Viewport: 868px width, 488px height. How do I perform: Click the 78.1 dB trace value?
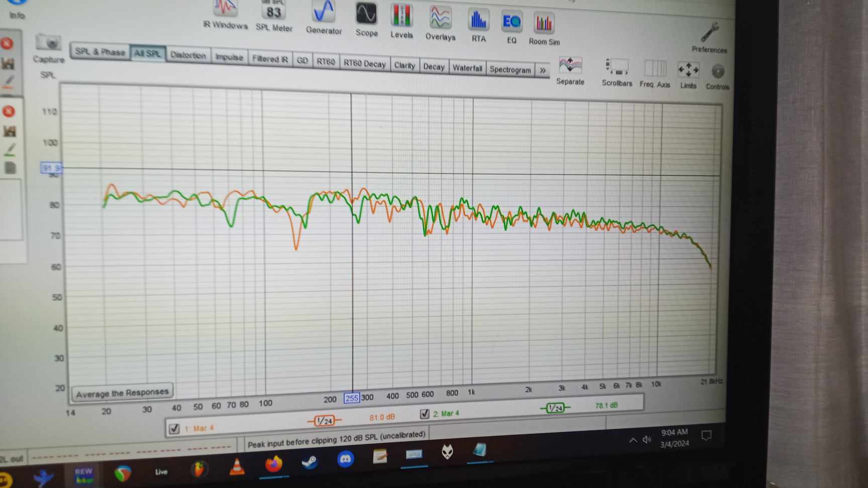click(606, 405)
